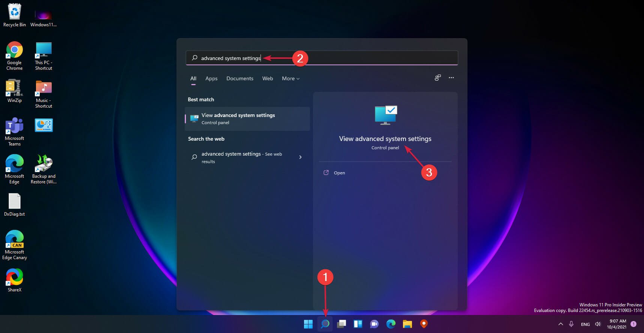Open the three-dot search options menu
Screen dimensions: 644x333
click(x=451, y=78)
